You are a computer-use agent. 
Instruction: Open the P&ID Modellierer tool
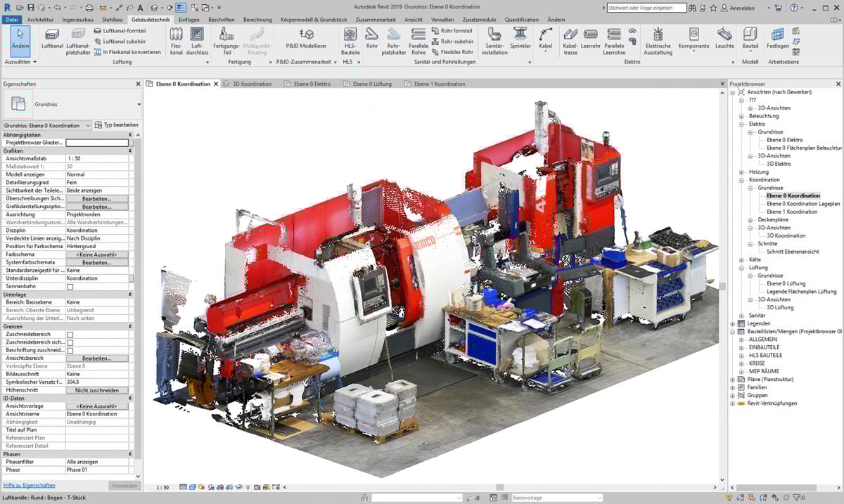pos(306,37)
